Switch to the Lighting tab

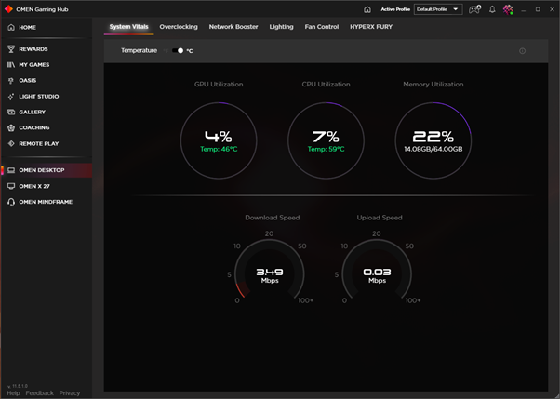[x=281, y=27]
